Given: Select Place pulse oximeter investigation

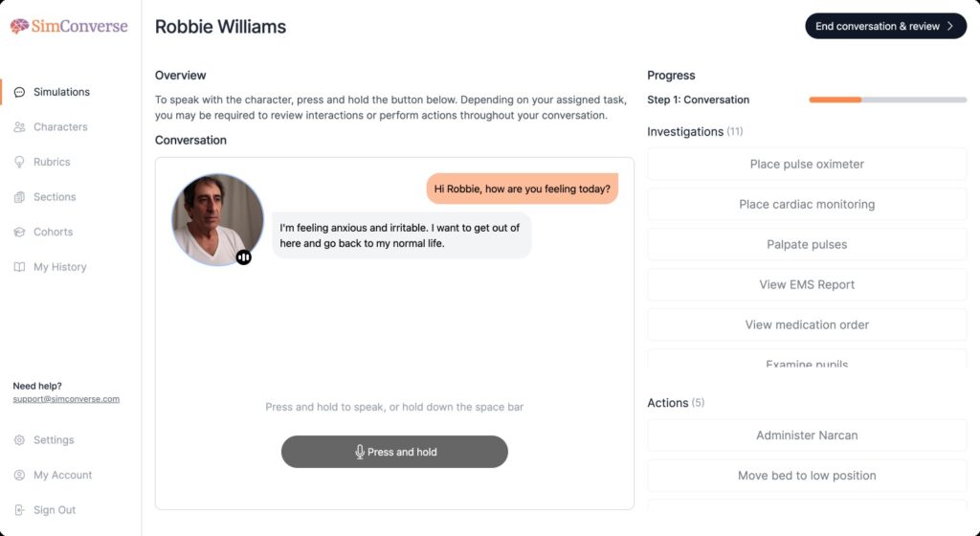Looking at the screenshot, I should pos(807,164).
